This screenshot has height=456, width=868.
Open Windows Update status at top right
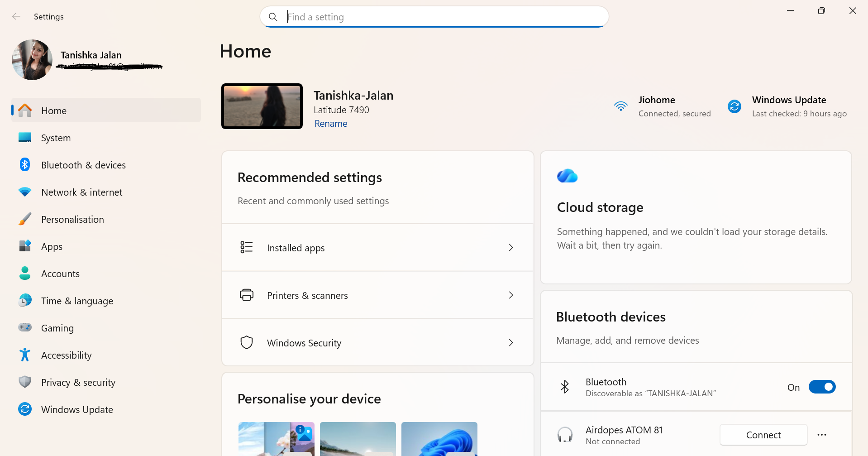click(787, 106)
